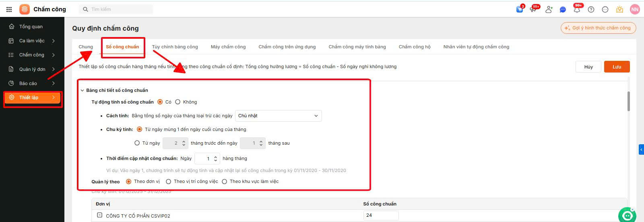Screen dimensions: 644x222
Task: Click the Lưu save button
Action: pos(617,67)
